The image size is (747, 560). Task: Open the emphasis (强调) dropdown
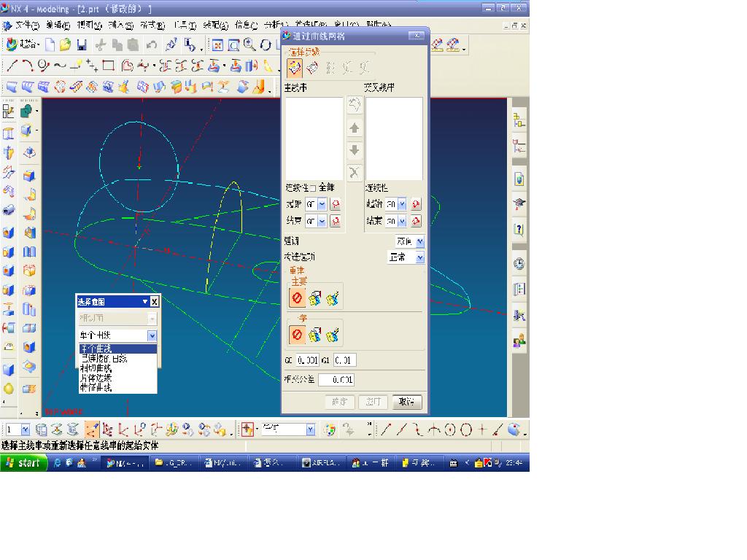[x=419, y=242]
